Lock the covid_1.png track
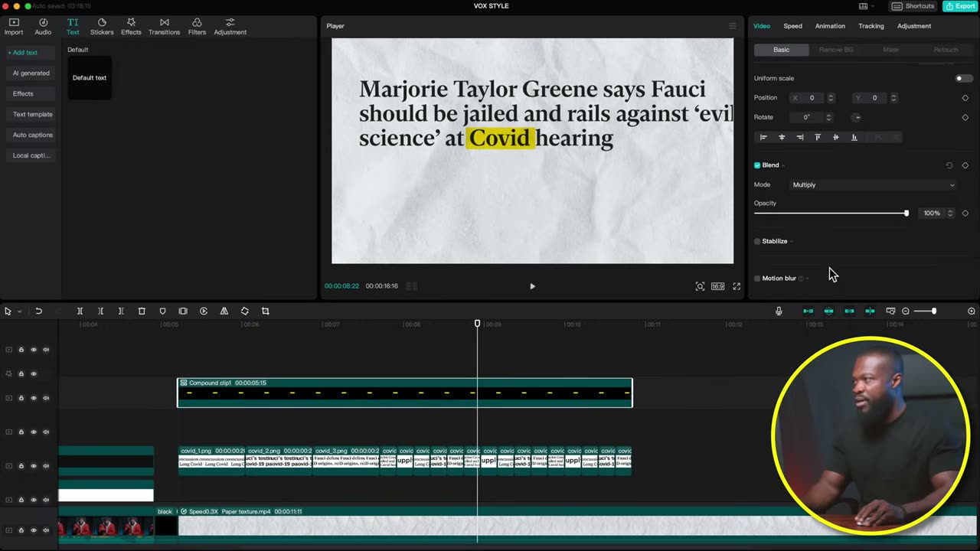The height and width of the screenshot is (551, 980). coord(21,466)
